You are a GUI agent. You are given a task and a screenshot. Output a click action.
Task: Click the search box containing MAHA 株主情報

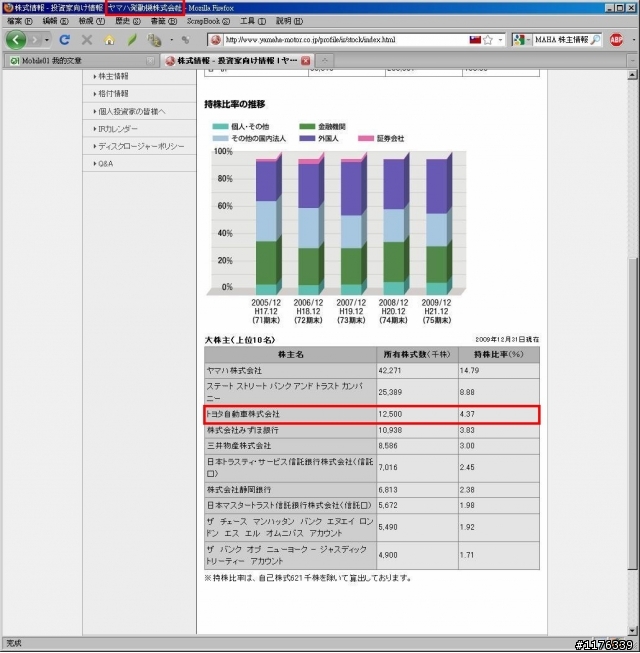(561, 40)
